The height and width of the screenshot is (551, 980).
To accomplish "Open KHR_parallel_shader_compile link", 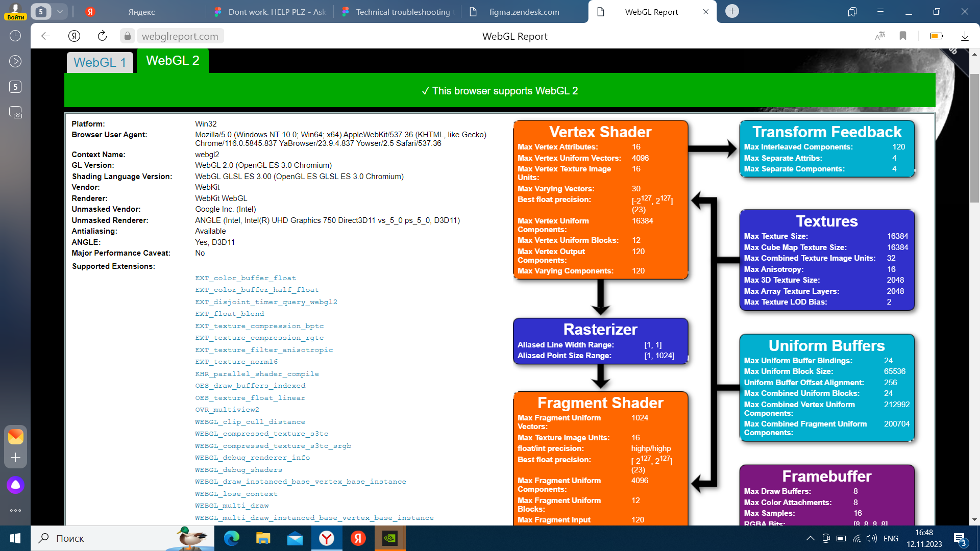I will point(257,374).
